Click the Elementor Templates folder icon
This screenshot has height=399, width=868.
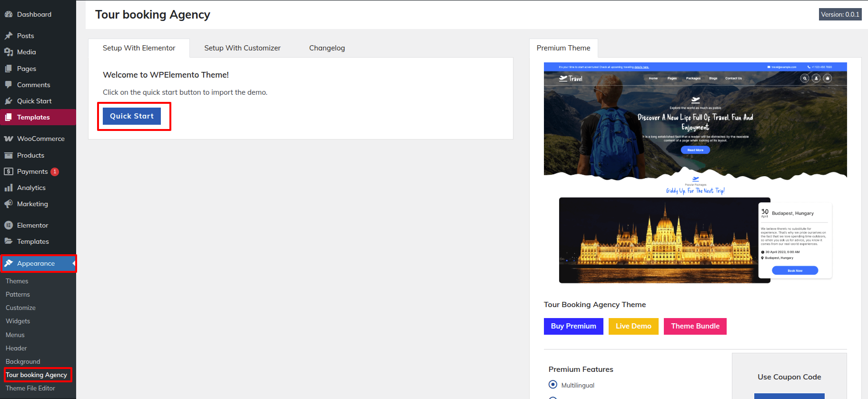9,241
